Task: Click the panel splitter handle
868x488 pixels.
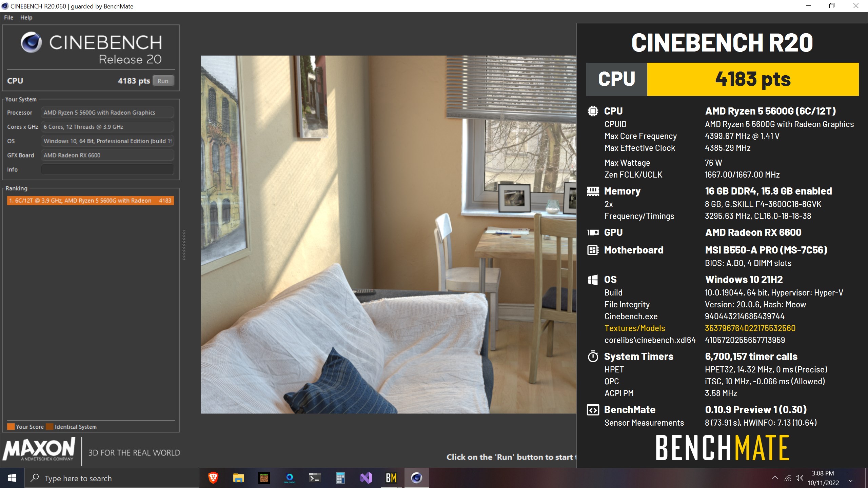Action: point(184,245)
